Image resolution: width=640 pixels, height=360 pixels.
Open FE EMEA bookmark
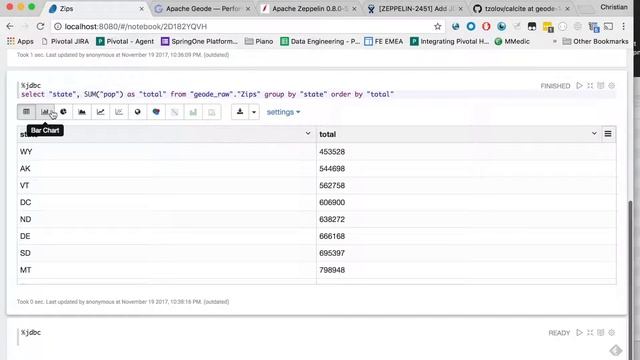pyautogui.click(x=384, y=41)
